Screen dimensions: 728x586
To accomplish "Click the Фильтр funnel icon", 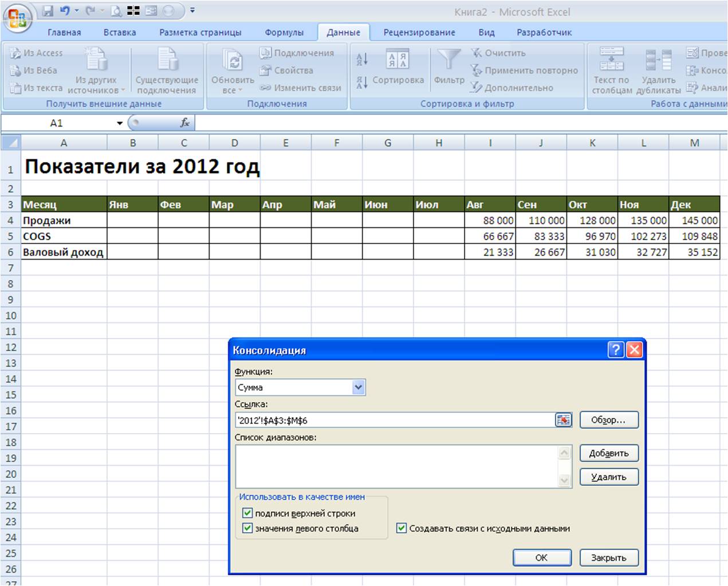I will tap(449, 61).
